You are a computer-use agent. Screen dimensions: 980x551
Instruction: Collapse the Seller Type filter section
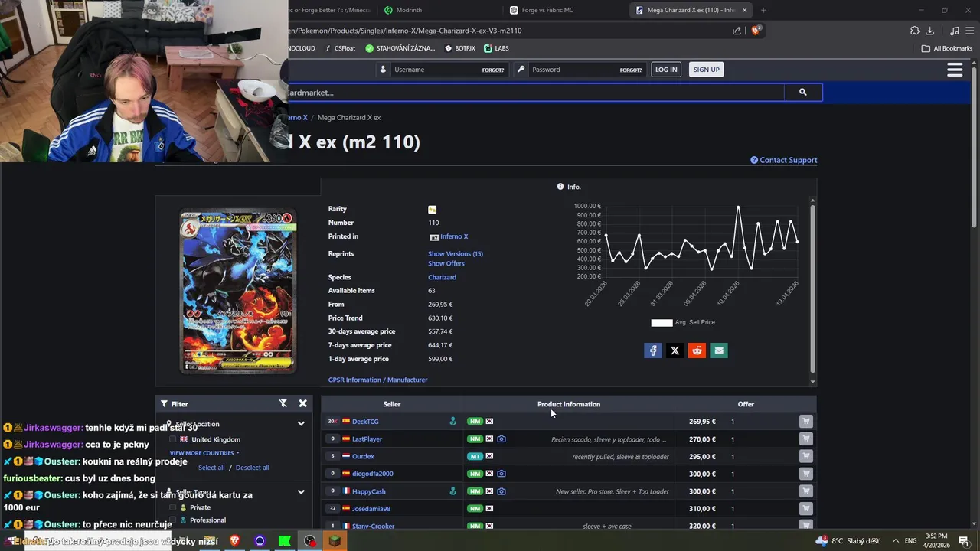point(301,492)
